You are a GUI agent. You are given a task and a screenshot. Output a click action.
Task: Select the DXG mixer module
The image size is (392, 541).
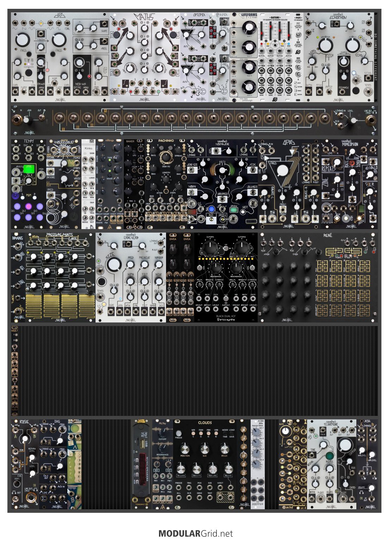tap(53, 464)
